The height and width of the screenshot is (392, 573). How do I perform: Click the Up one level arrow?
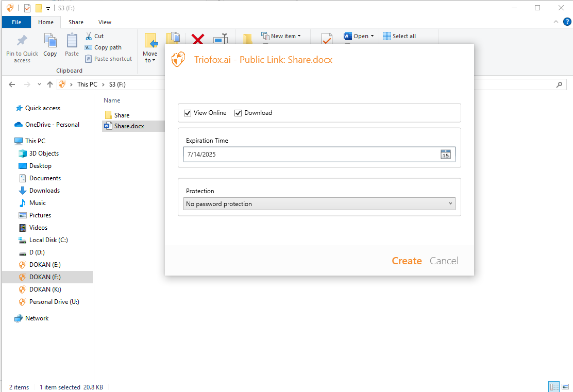coord(50,84)
